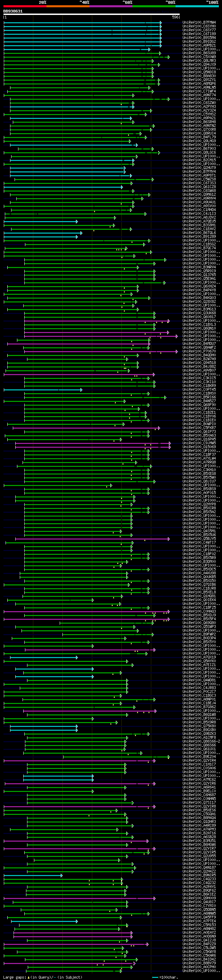Select hit UniRef100_Q2HUT9
The image size is (222, 980).
coord(199,168)
